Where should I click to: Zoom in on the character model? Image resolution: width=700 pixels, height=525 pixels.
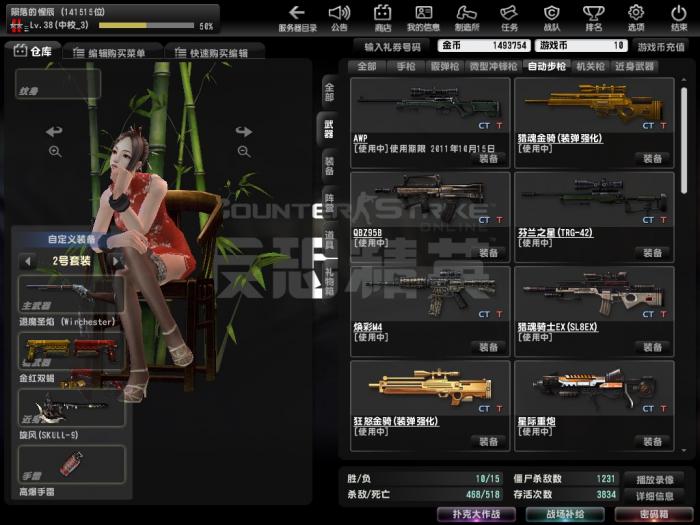[55, 152]
